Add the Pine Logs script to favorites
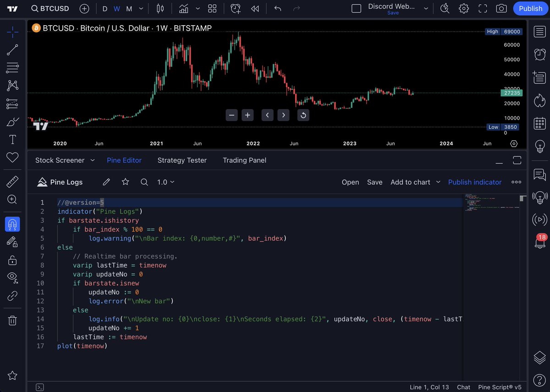This screenshot has width=550, height=392. point(126,182)
